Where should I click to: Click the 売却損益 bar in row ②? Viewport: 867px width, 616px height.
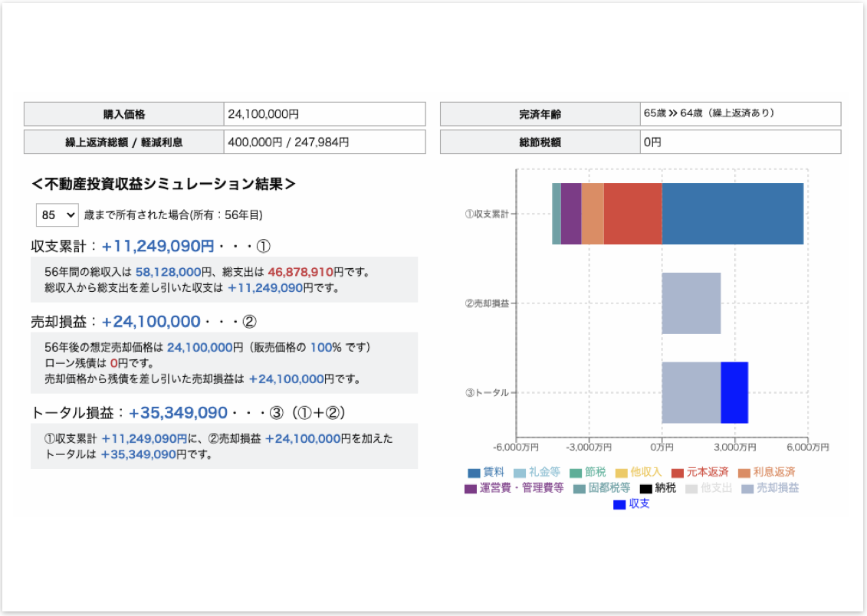[x=691, y=303]
